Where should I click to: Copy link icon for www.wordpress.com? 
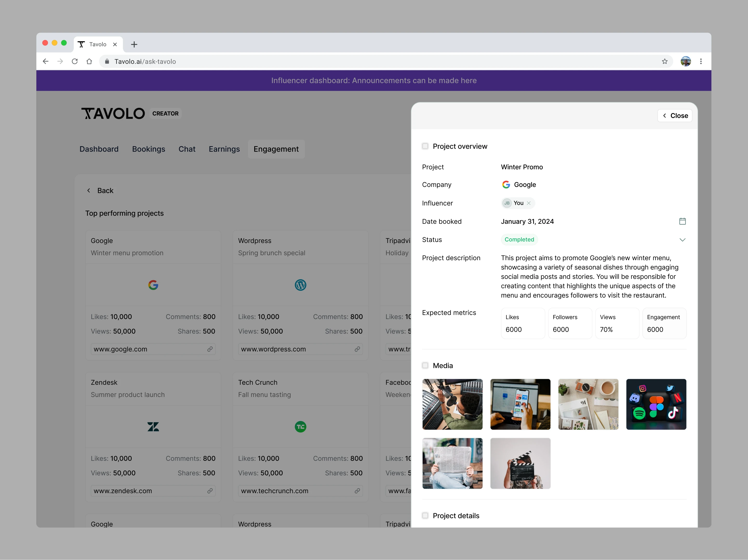pyautogui.click(x=357, y=349)
